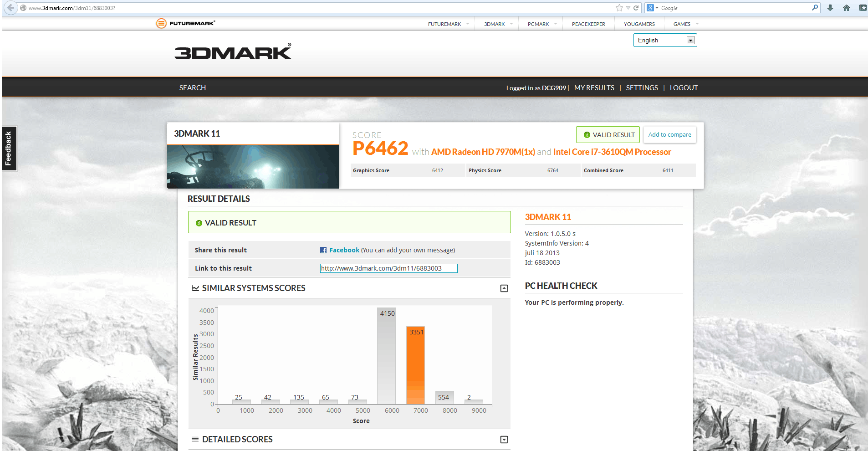This screenshot has height=451, width=868.
Task: Open the YOUGAMERS menu item
Action: pyautogui.click(x=639, y=24)
